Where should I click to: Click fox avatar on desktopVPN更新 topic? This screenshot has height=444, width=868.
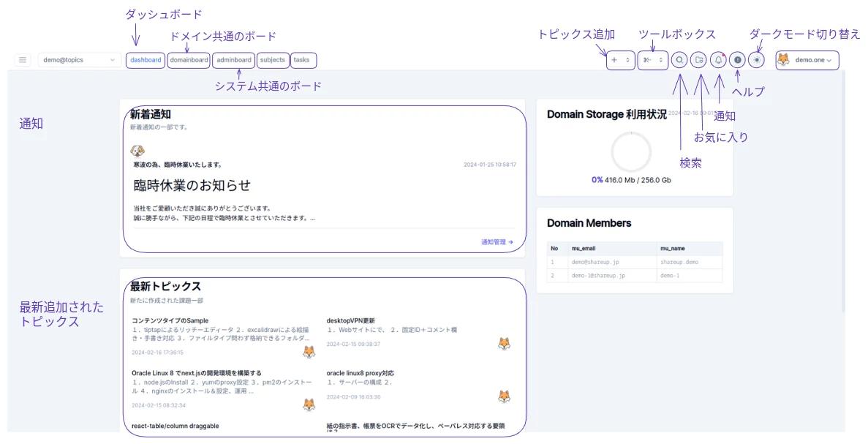click(x=505, y=343)
